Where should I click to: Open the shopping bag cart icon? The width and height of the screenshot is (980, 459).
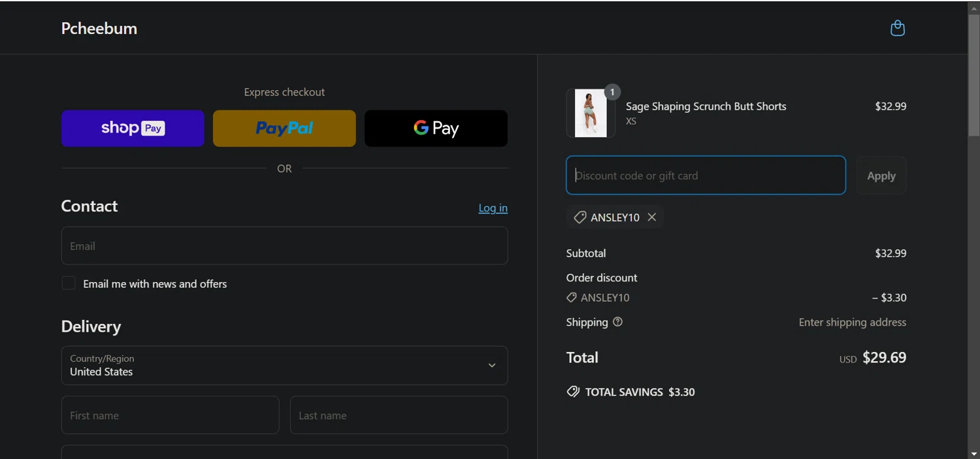click(x=898, y=28)
